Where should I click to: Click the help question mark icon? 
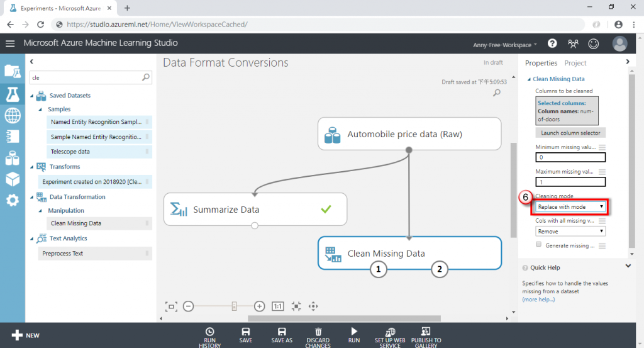point(552,43)
